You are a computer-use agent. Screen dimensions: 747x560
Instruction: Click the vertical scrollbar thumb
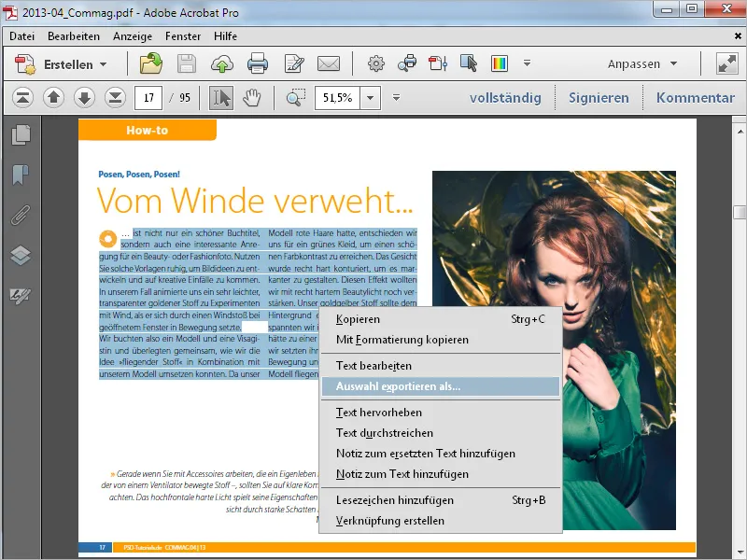[x=740, y=212]
